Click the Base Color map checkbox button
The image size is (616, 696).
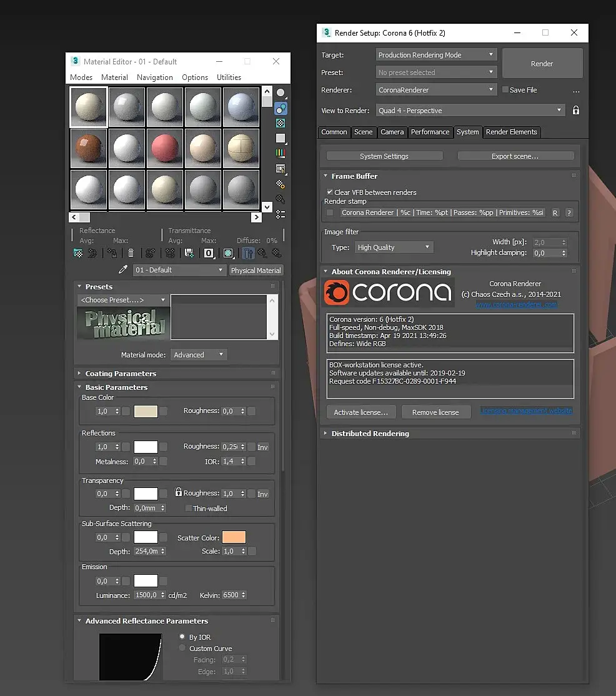point(163,411)
